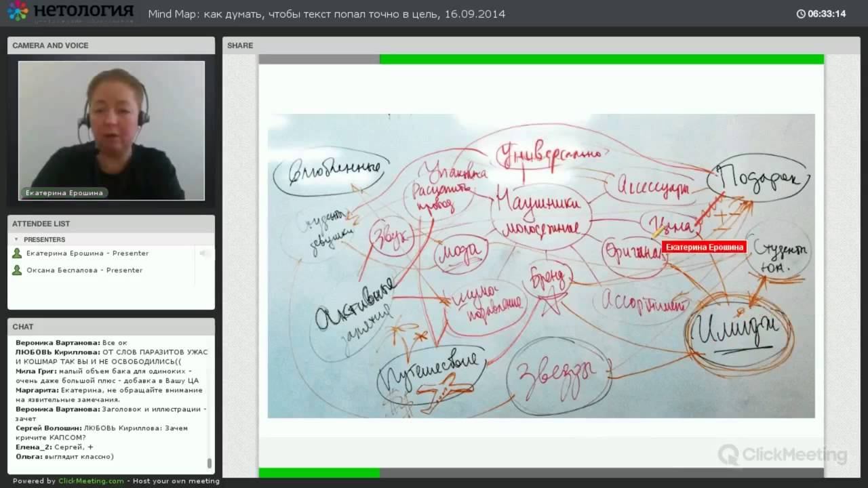Click the Екатерина Ерошина name tag on the video

64,193
